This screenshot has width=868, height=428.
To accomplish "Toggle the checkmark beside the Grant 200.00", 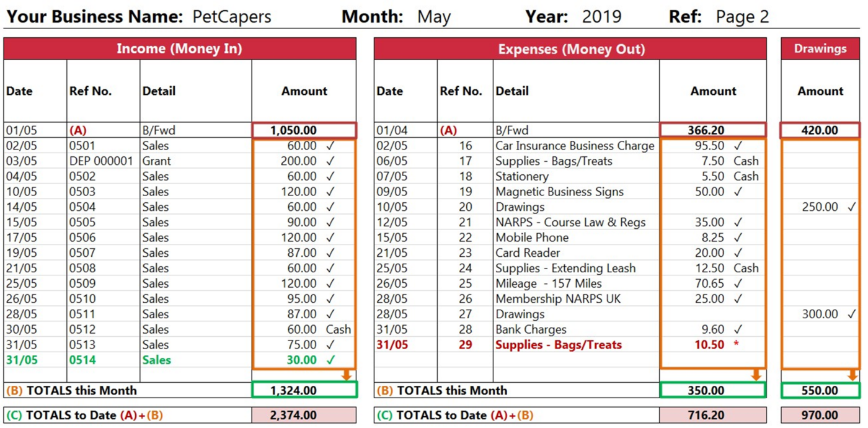I will point(330,161).
